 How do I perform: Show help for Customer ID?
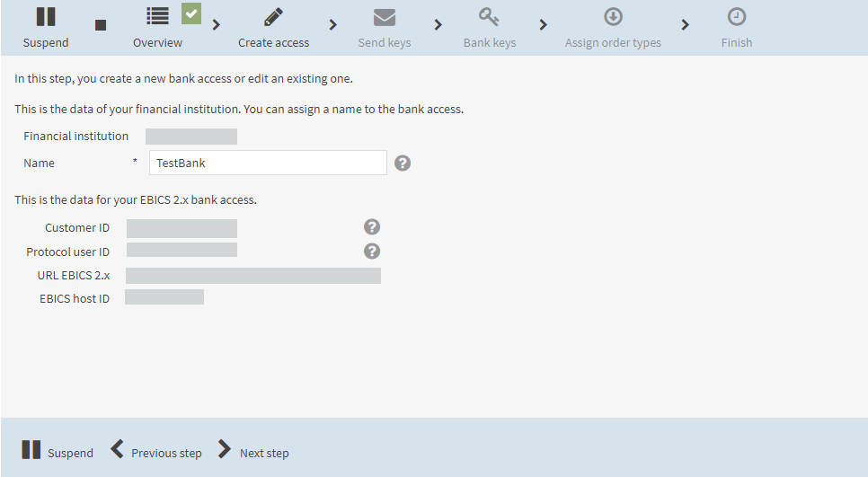coord(372,227)
